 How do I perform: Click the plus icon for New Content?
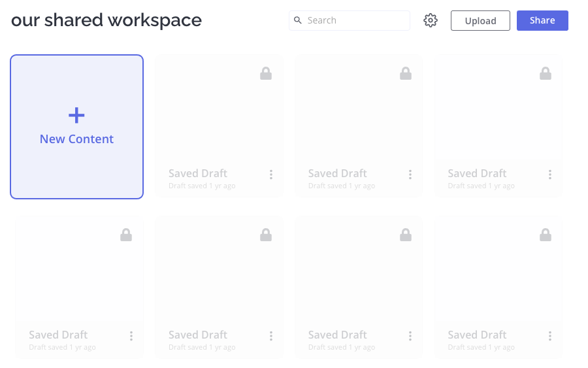[x=76, y=116]
